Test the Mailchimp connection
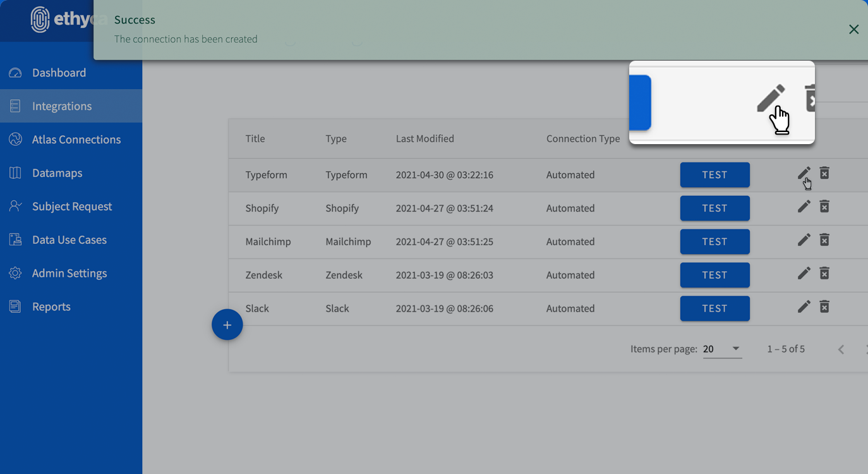The image size is (868, 474). (x=714, y=242)
